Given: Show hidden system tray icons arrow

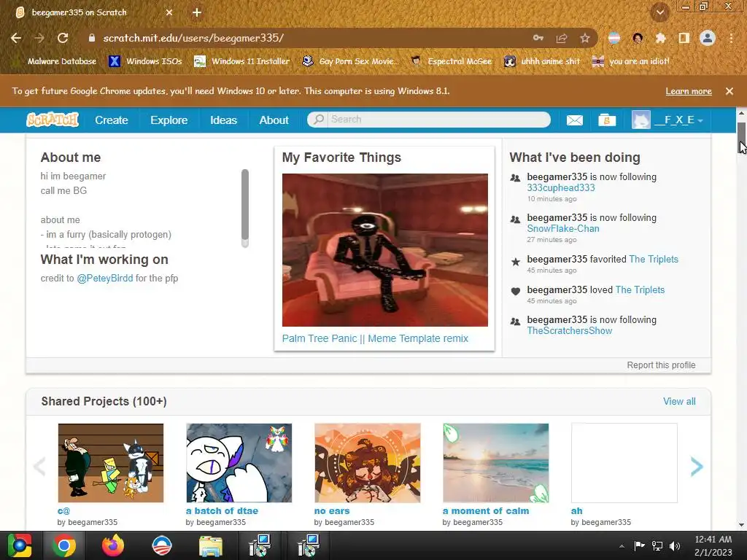Looking at the screenshot, I should pyautogui.click(x=622, y=546).
